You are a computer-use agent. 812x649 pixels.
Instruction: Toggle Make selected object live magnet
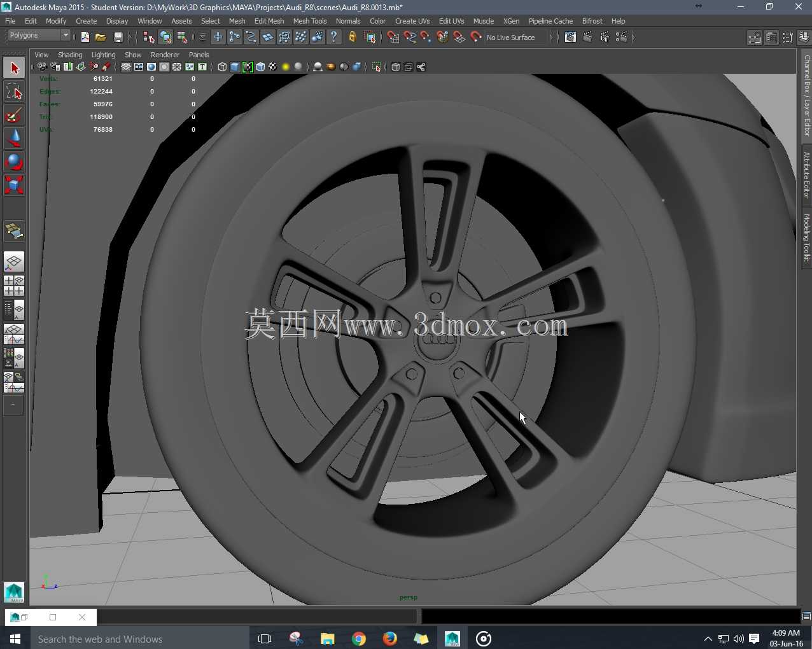[476, 38]
